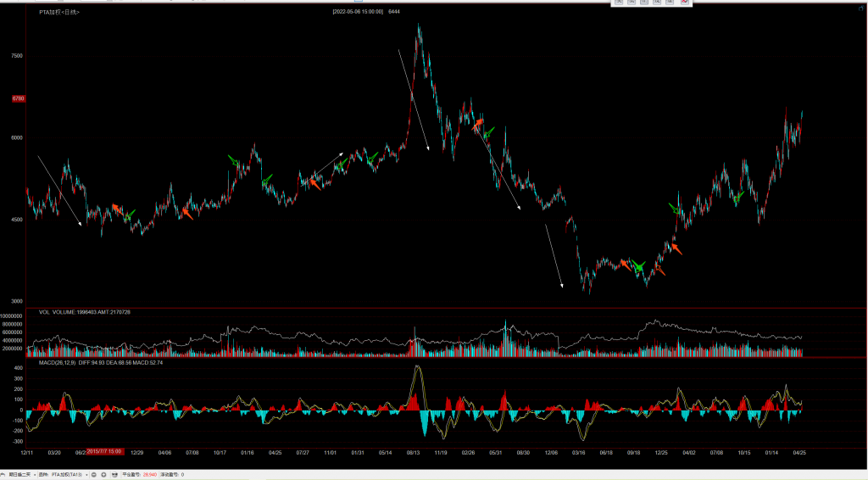
Task: Click the first icon in the top floating toolbar
Action: pos(620,3)
